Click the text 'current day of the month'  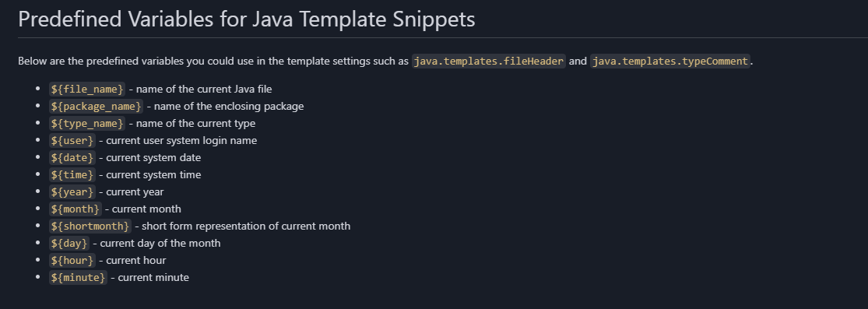[x=160, y=244]
